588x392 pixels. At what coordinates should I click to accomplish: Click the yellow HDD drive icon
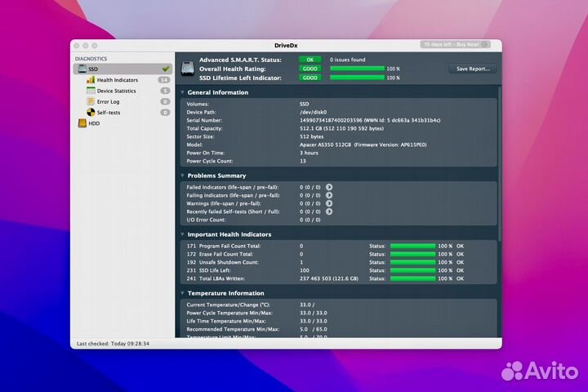[x=82, y=123]
